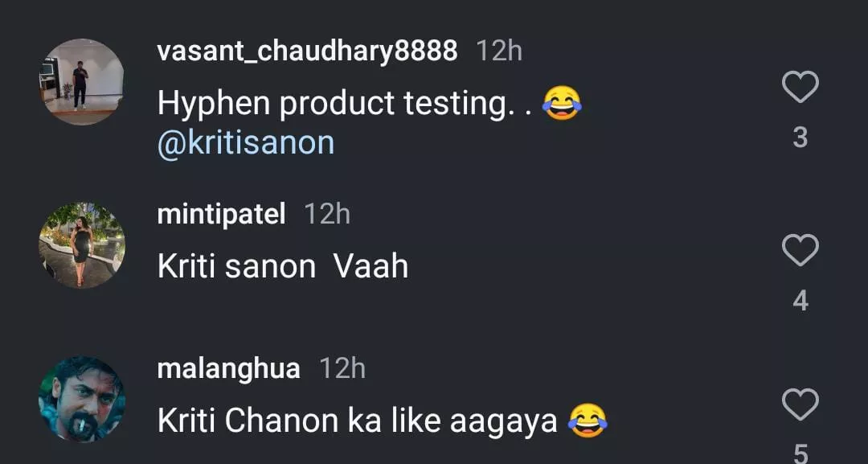The height and width of the screenshot is (464, 868).
Task: Visit the malanghua username link
Action: 228,369
